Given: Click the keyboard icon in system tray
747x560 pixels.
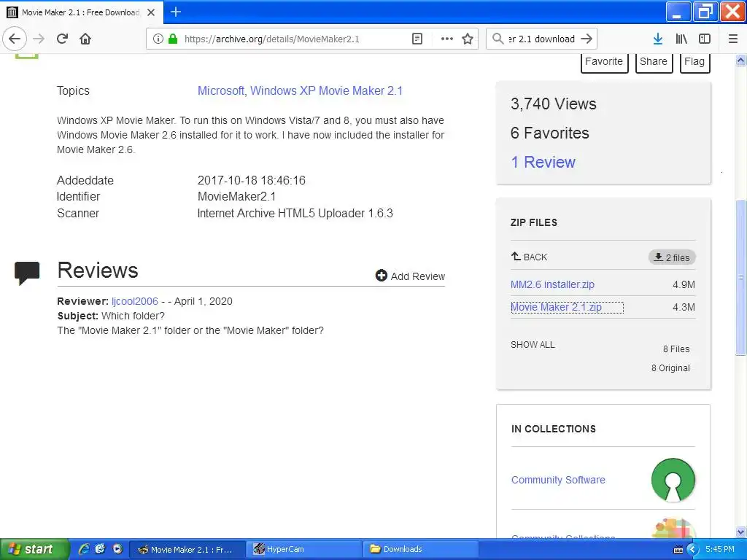Looking at the screenshot, I should click(678, 550).
